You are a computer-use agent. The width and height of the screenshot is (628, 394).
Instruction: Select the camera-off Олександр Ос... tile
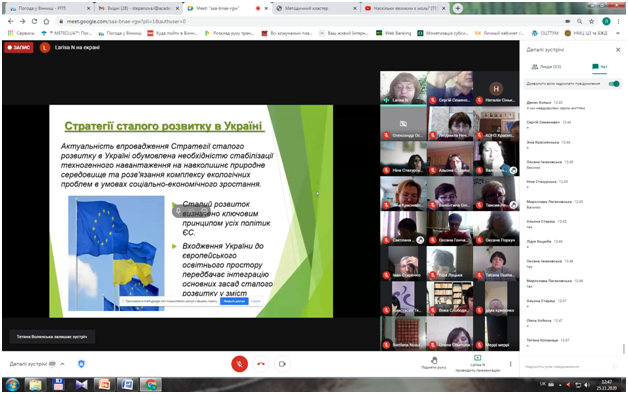click(403, 123)
